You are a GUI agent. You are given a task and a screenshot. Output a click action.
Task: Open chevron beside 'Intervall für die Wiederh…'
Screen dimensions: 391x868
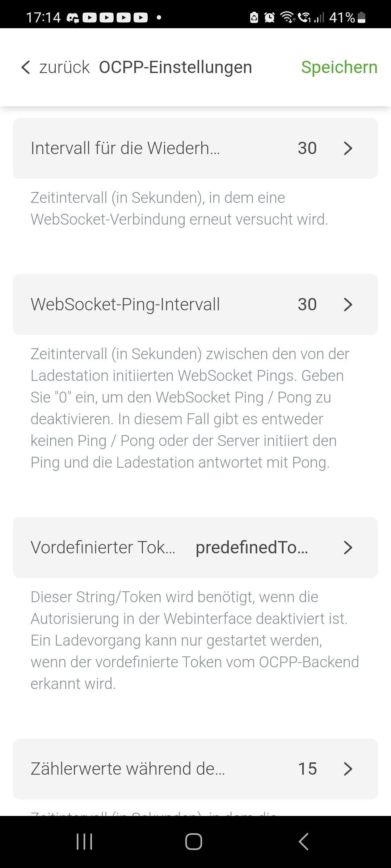pyautogui.click(x=348, y=148)
